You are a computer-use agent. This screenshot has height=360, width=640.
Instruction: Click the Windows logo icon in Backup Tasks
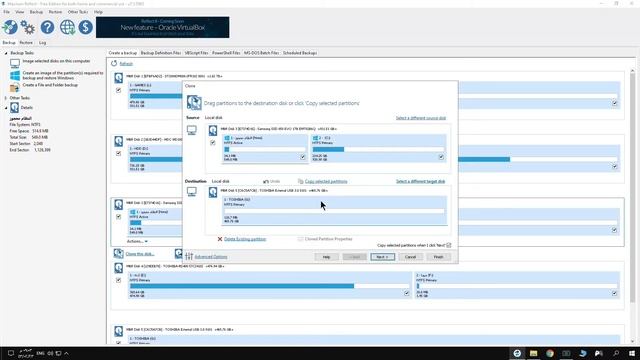15,76
